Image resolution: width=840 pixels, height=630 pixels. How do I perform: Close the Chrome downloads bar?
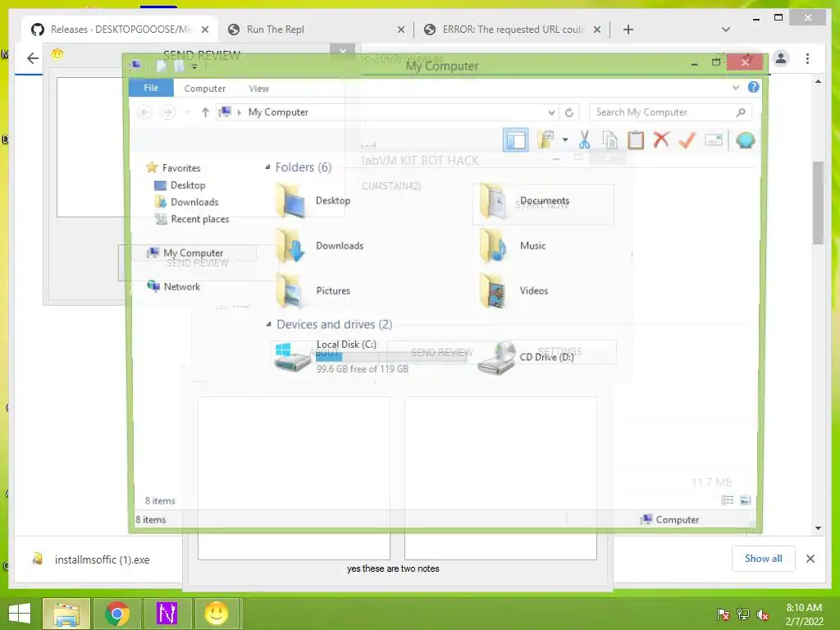pyautogui.click(x=810, y=559)
